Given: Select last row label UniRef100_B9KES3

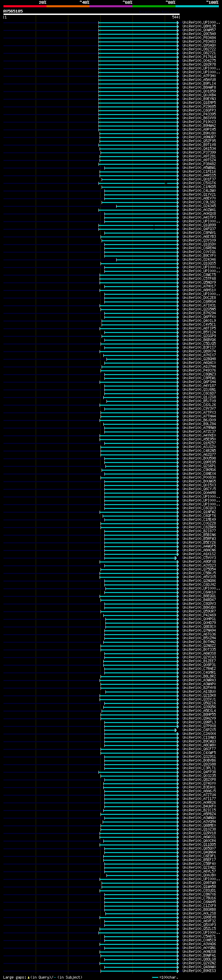Looking at the screenshot, I should pos(199,971).
